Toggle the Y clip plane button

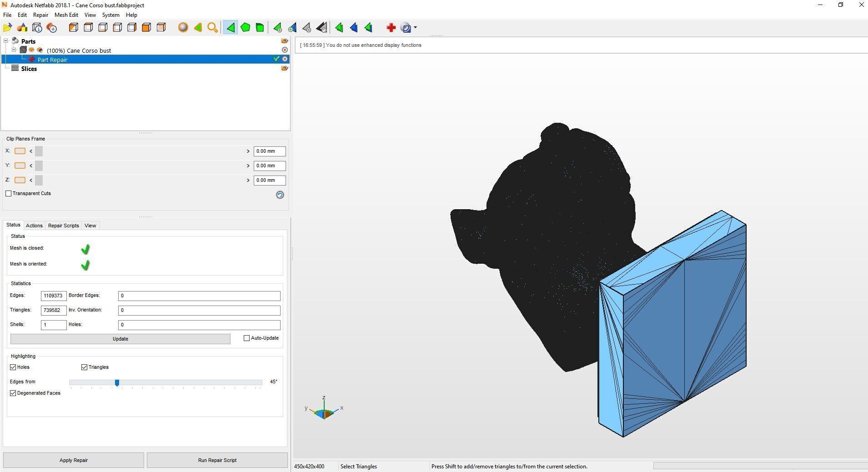coord(20,166)
